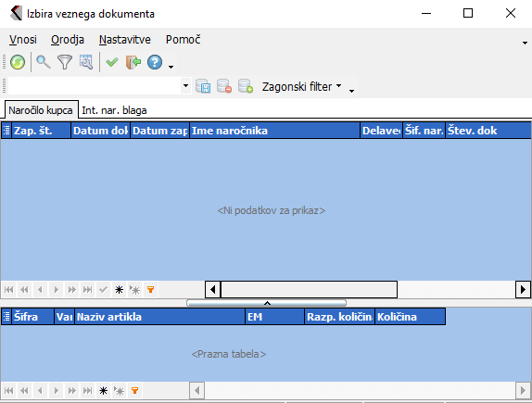Viewport: 532px width, 403px height.
Task: Click the upper table's right scroll arrow
Action: click(523, 290)
